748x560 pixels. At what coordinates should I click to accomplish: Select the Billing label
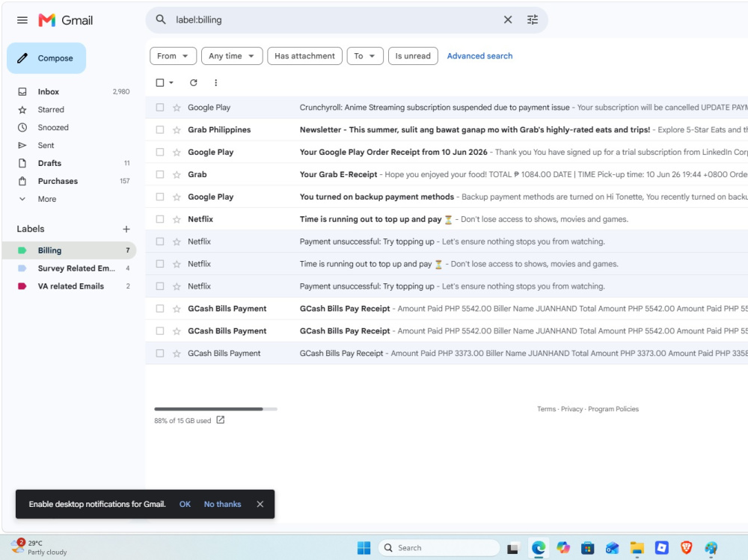point(69,250)
